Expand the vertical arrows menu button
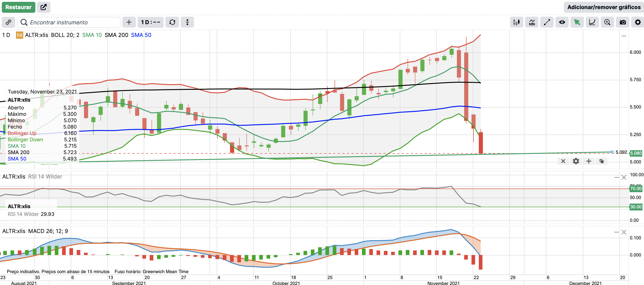Viewport: 644px width, 285px height. pyautogui.click(x=187, y=22)
